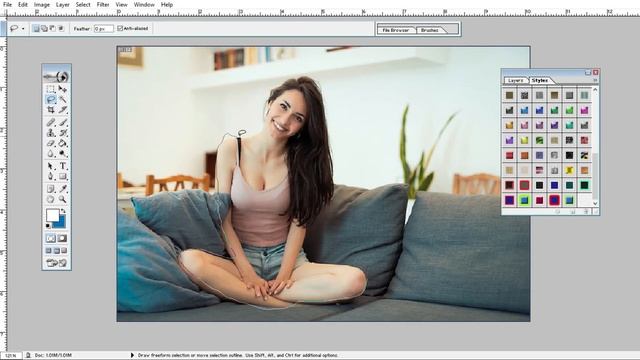Switch to Standard Screen mode
The width and height of the screenshot is (640, 360).
coord(49,251)
